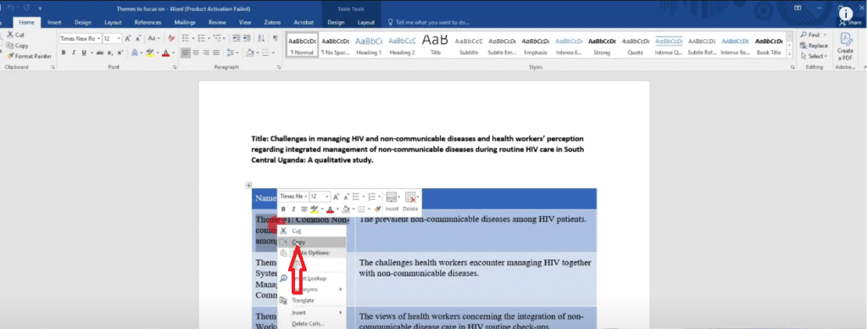Viewport: 868px width, 329px height.
Task: Click Shrink Font icon in the mini toolbar
Action: [347, 197]
